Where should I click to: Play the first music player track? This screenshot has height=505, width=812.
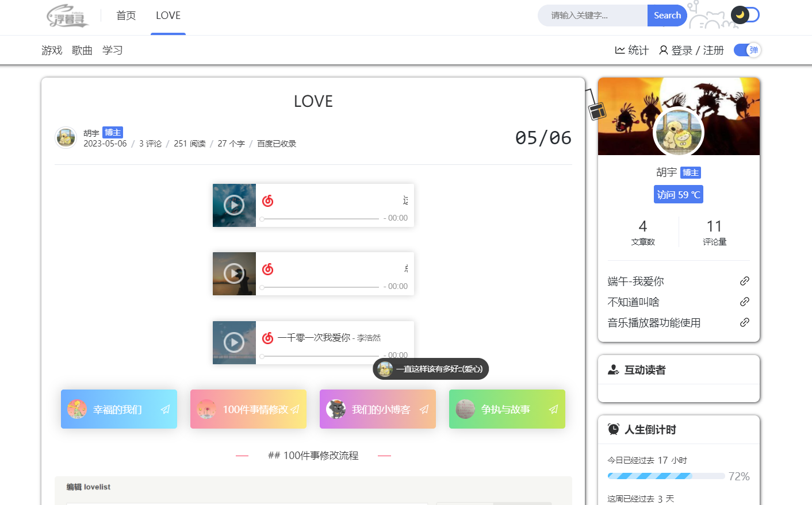pyautogui.click(x=234, y=205)
